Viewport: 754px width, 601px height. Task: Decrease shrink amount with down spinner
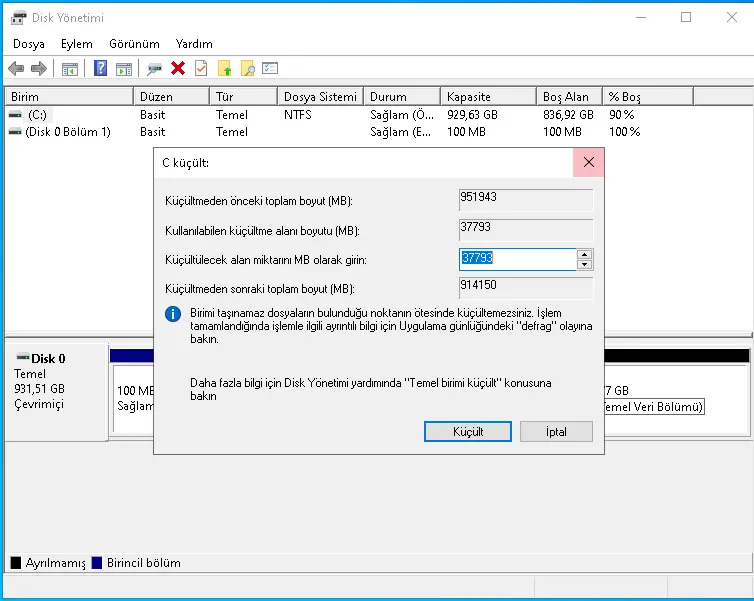pos(584,264)
